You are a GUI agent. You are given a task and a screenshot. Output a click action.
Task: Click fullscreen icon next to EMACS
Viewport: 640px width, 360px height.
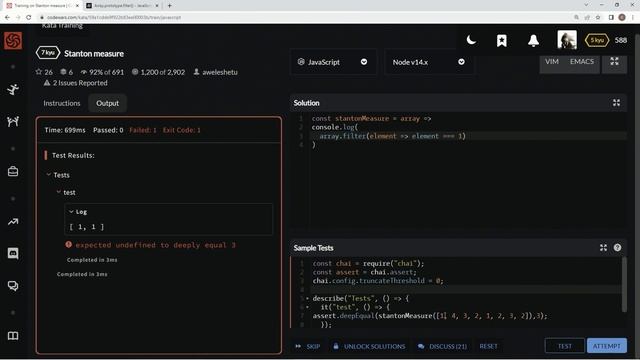point(614,62)
